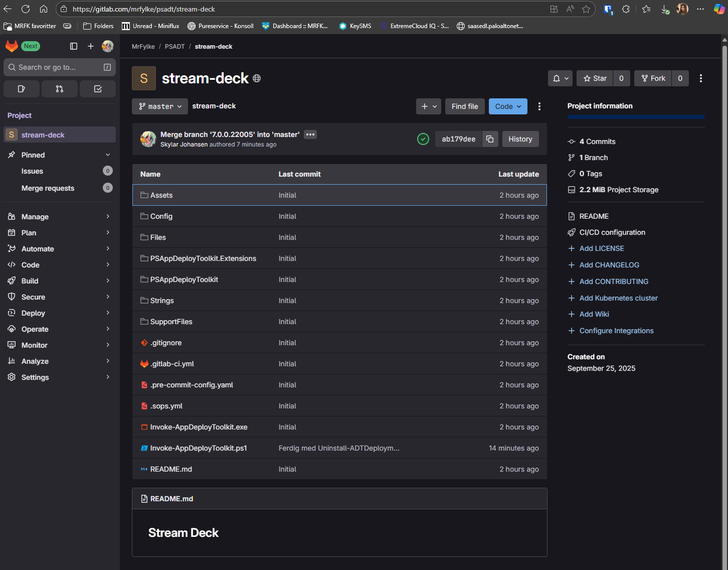Add page to favorites star icon
The image size is (728, 570).
pyautogui.click(x=586, y=9)
